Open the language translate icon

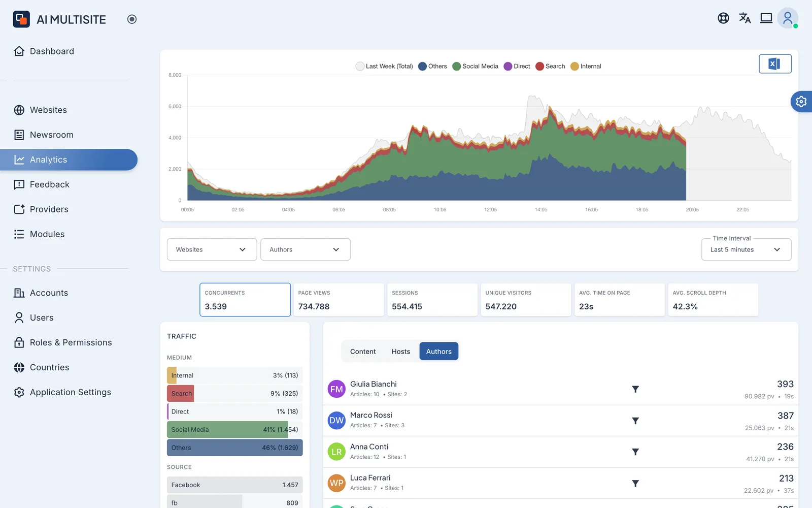pos(745,18)
